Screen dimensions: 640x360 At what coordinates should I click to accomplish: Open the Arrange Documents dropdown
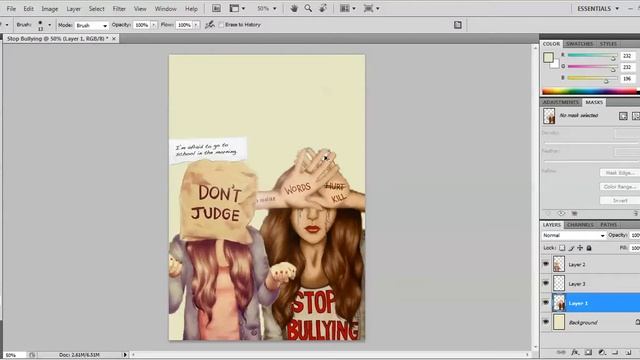click(348, 8)
